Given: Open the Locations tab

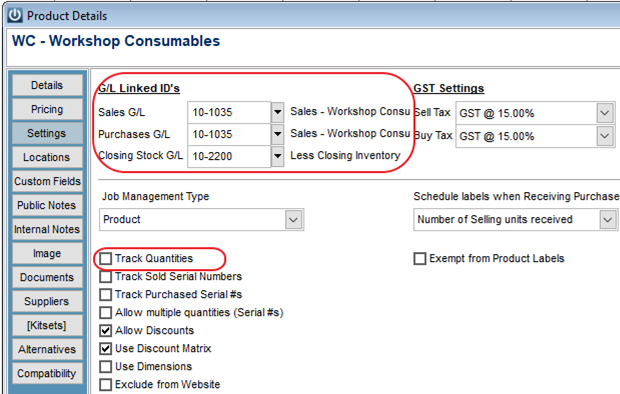Looking at the screenshot, I should 47,157.
